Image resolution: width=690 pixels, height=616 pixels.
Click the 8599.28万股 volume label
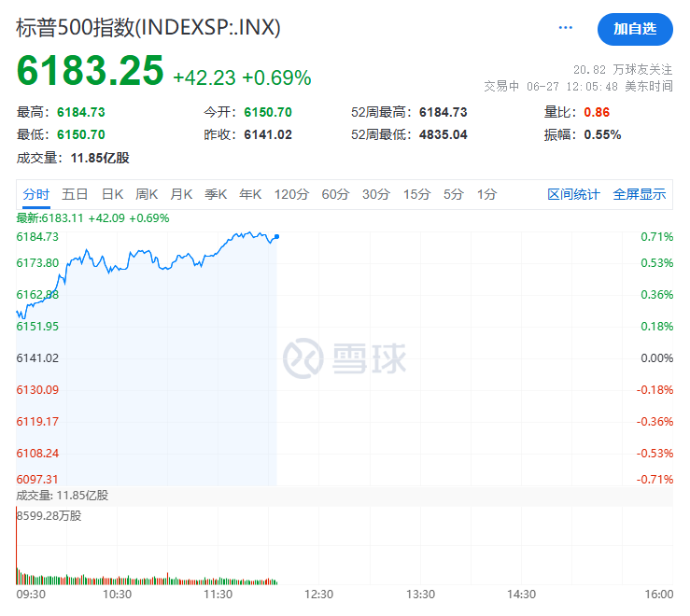pos(49,516)
